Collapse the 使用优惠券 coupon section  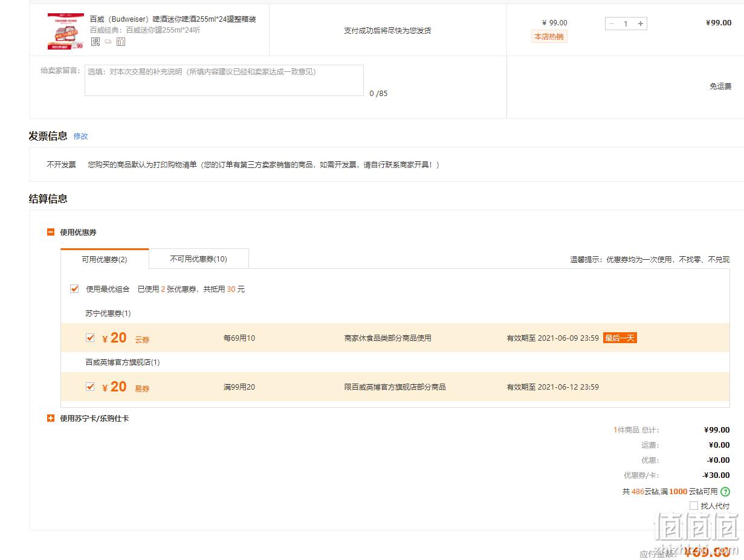(x=51, y=232)
